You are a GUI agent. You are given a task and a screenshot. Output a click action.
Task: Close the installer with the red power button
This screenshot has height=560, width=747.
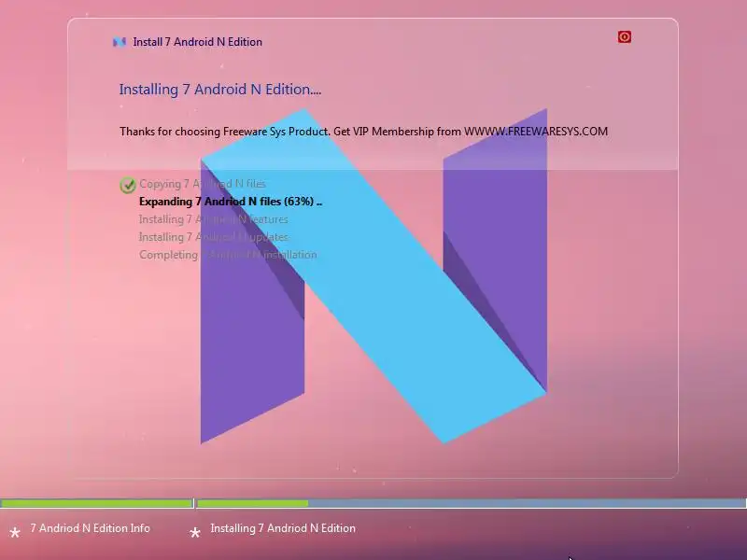(x=624, y=36)
